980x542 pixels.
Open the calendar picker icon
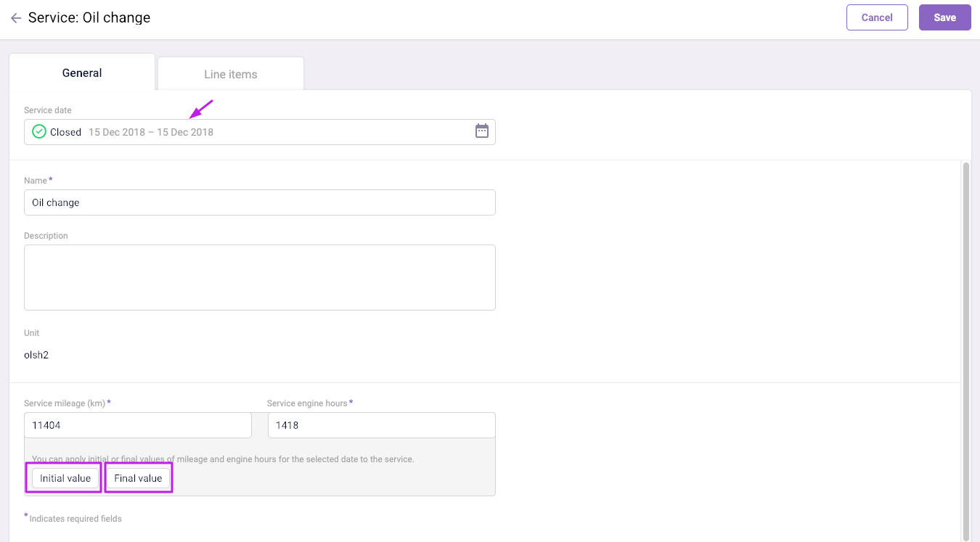481,131
